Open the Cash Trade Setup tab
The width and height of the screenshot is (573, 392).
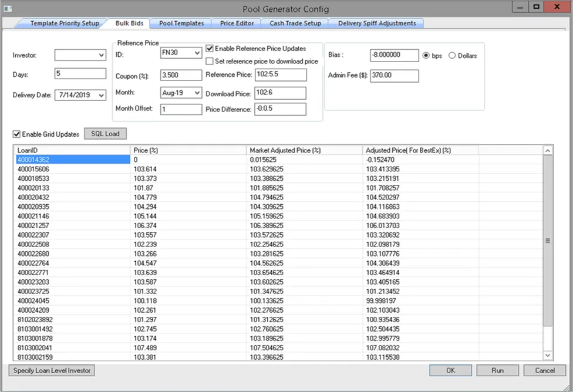pyautogui.click(x=295, y=23)
